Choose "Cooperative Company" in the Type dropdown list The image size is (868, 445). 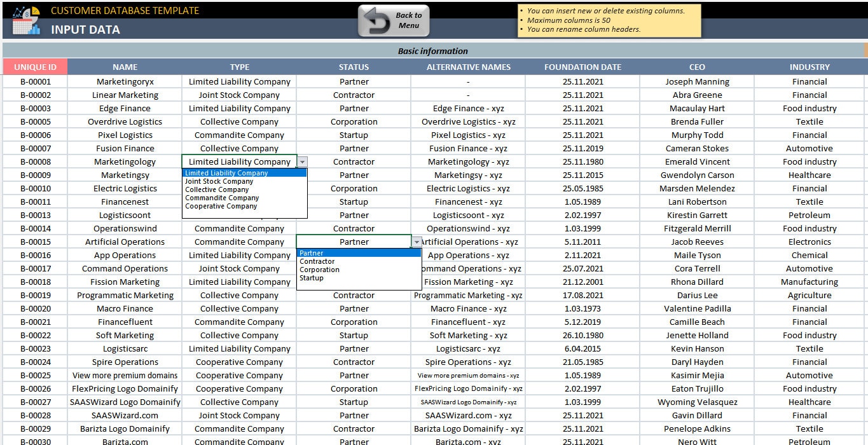[x=221, y=206]
